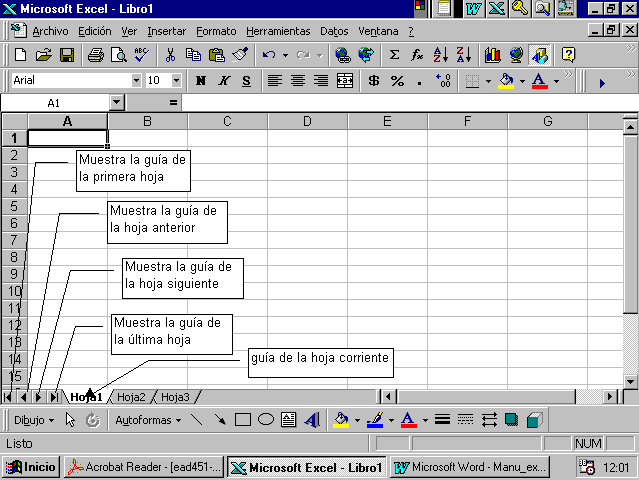The width and height of the screenshot is (639, 480).
Task: Activate the Format Painter brush
Action: pos(240,55)
